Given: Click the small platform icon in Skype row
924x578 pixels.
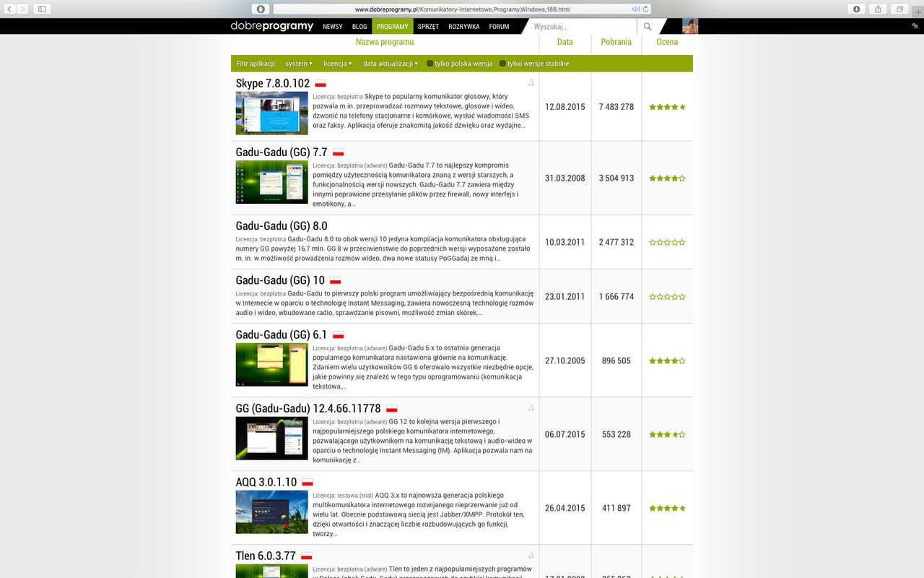Looking at the screenshot, I should pos(531,83).
